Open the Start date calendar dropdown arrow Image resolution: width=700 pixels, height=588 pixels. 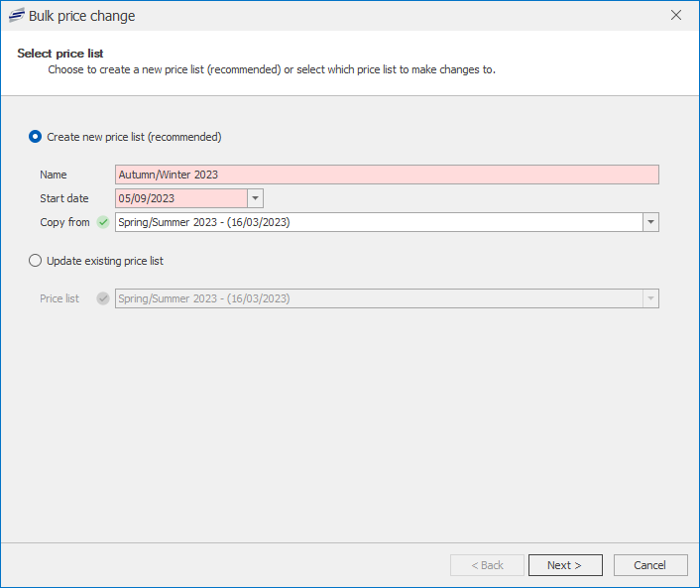click(255, 198)
